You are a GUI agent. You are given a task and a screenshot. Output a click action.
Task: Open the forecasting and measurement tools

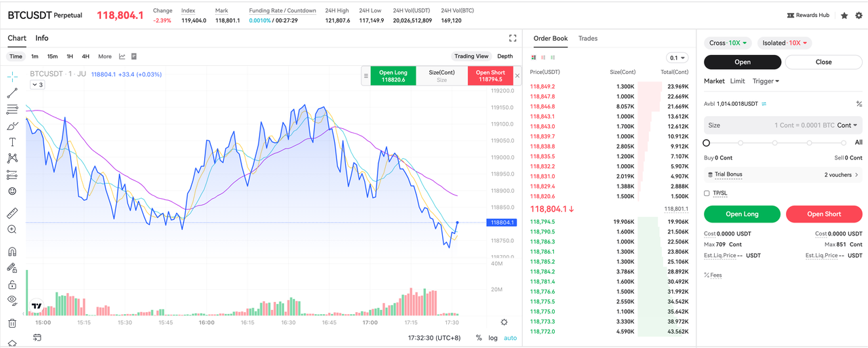coord(12,174)
